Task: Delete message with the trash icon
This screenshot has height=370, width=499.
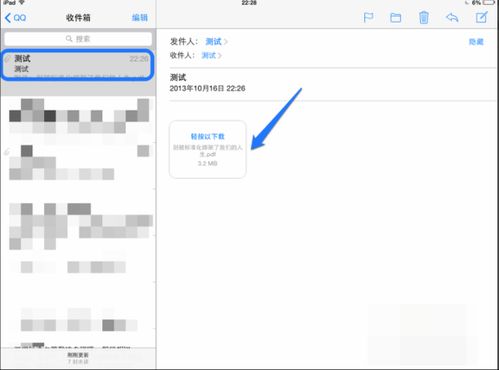Action: [424, 17]
